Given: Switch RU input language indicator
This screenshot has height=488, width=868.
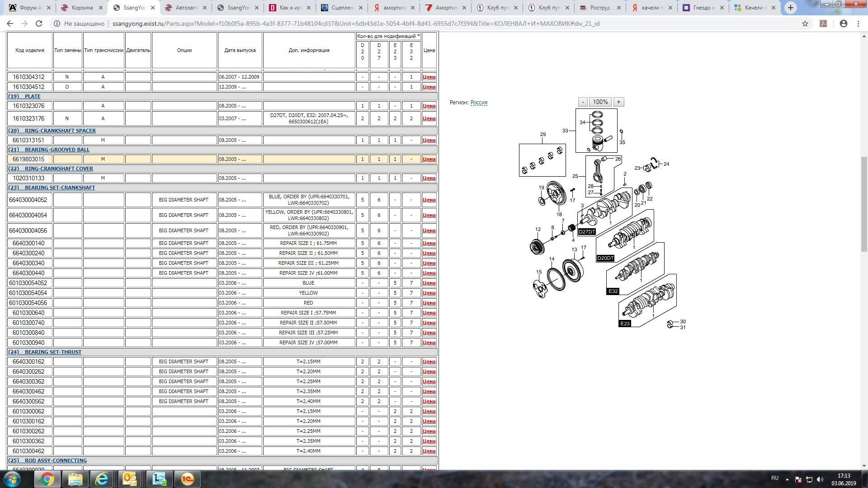Looking at the screenshot, I should pyautogui.click(x=775, y=478).
